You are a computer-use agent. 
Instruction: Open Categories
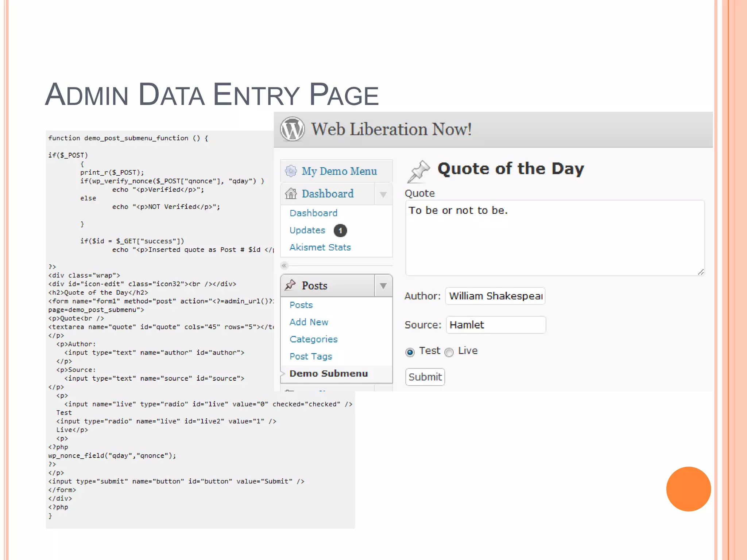coord(313,339)
